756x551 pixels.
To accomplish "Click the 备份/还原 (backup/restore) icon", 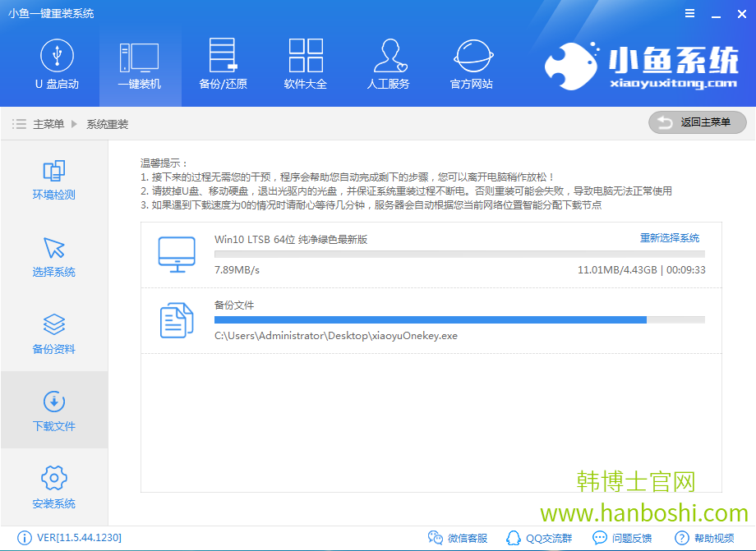I will 222,64.
